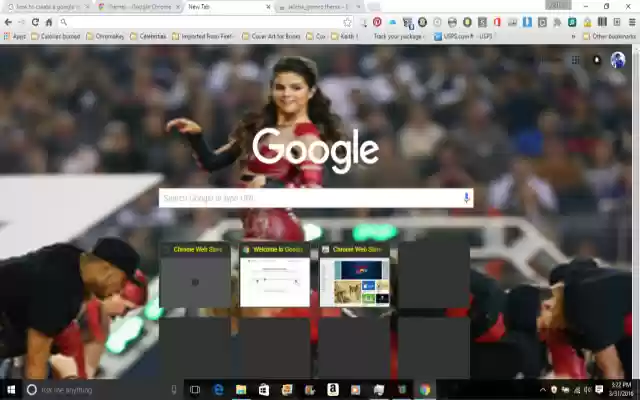Close the Themes - Google Chrome tab
The width and height of the screenshot is (640, 400).
click(176, 7)
